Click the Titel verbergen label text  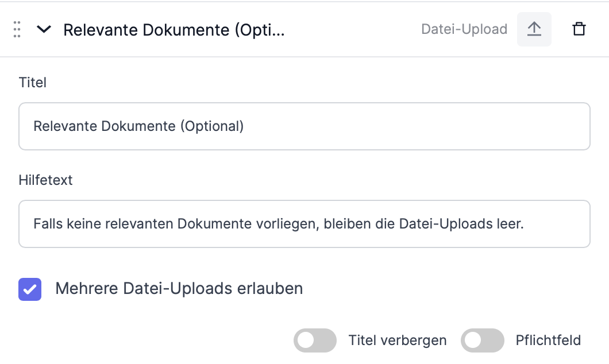coord(398,340)
